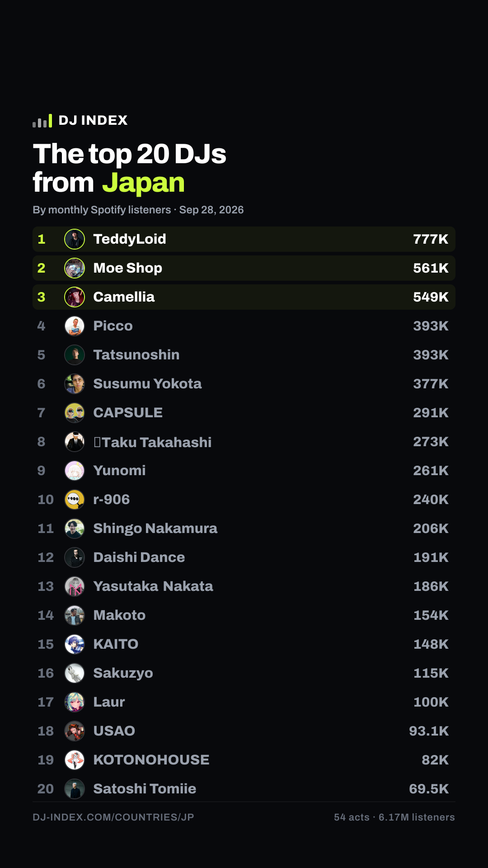Select the CAPSULE duo avatar
Screen dimensions: 488x868
pyautogui.click(x=75, y=413)
